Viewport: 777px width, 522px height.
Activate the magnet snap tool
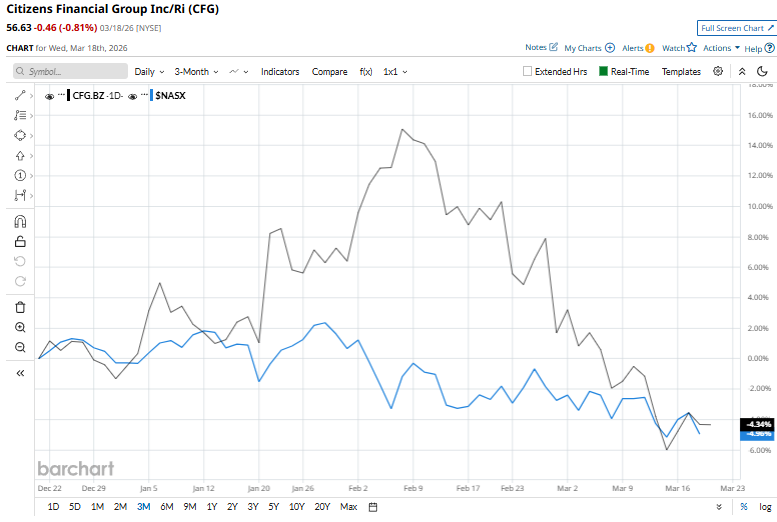(x=20, y=221)
